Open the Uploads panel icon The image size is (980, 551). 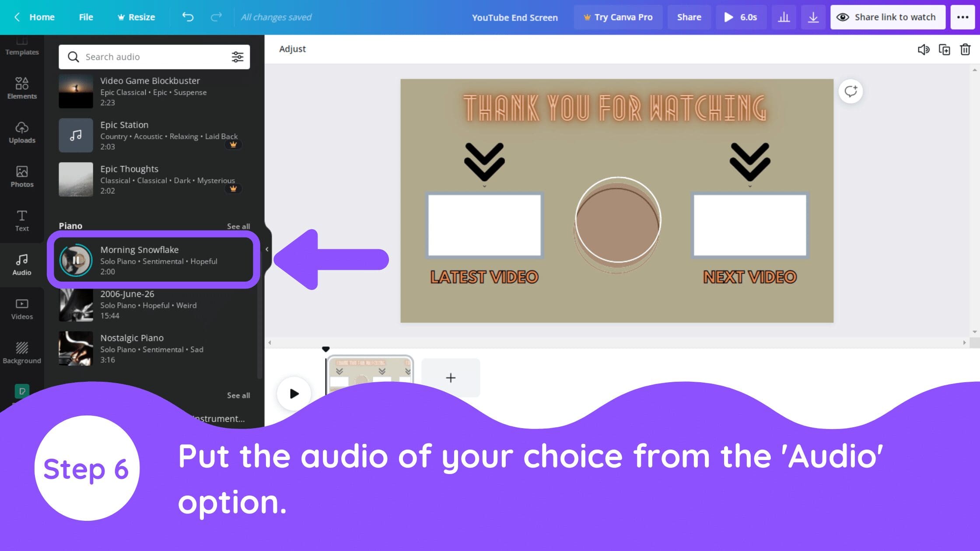click(21, 133)
